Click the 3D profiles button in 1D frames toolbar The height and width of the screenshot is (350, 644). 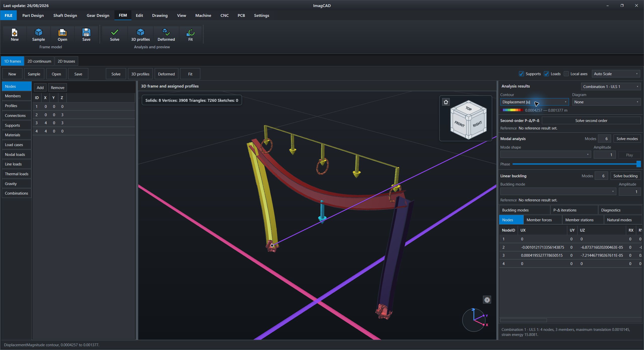click(x=140, y=74)
